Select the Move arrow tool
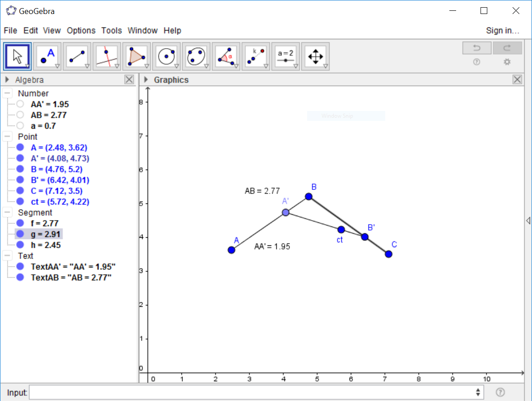Image resolution: width=532 pixels, height=401 pixels. click(x=18, y=56)
